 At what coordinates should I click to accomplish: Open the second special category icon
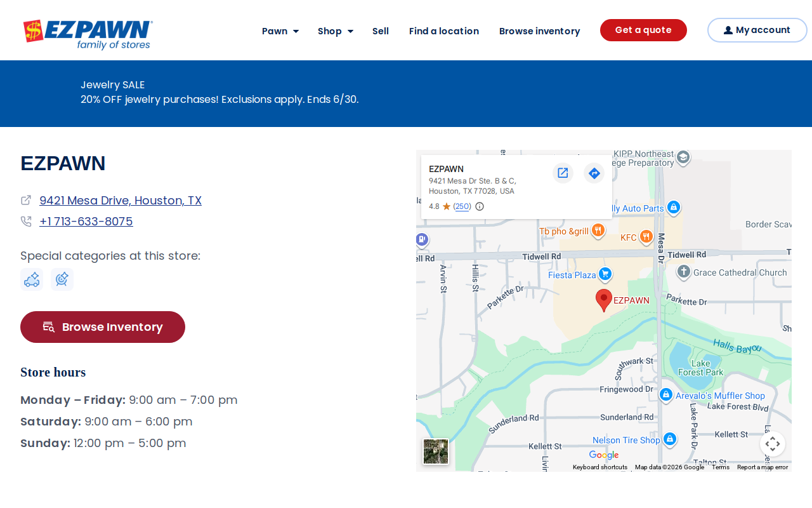(62, 279)
